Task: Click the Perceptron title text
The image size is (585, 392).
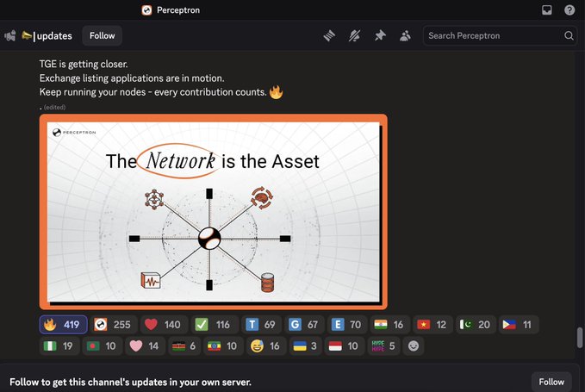Action: pos(178,10)
